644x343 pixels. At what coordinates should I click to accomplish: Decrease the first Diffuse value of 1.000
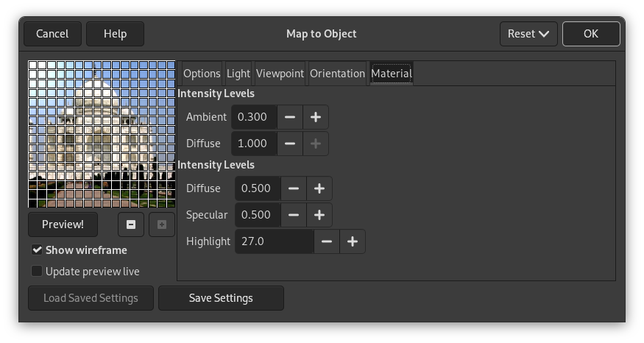pos(290,144)
